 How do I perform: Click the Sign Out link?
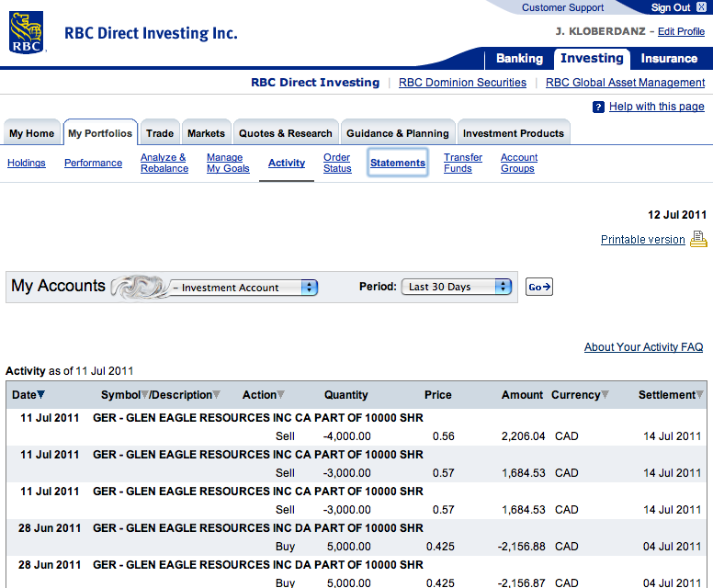pos(671,7)
